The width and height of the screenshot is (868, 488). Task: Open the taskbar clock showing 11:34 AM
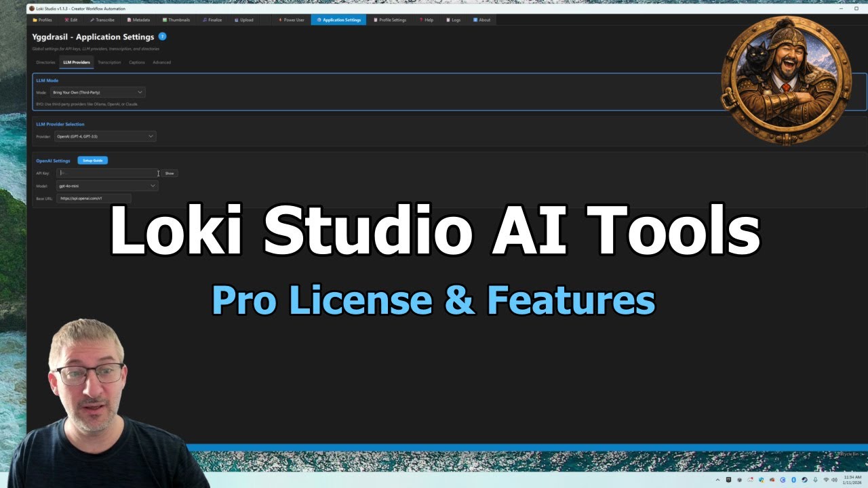click(852, 480)
